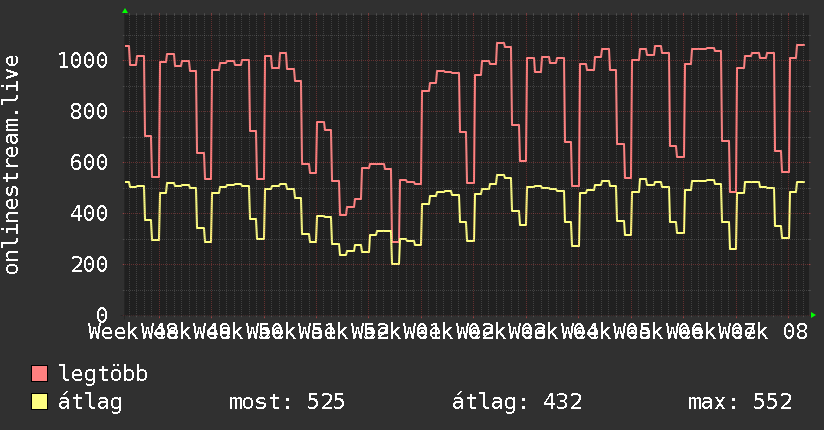
Task: Click the átlag: 432 statistic
Action: pyautogui.click(x=517, y=402)
